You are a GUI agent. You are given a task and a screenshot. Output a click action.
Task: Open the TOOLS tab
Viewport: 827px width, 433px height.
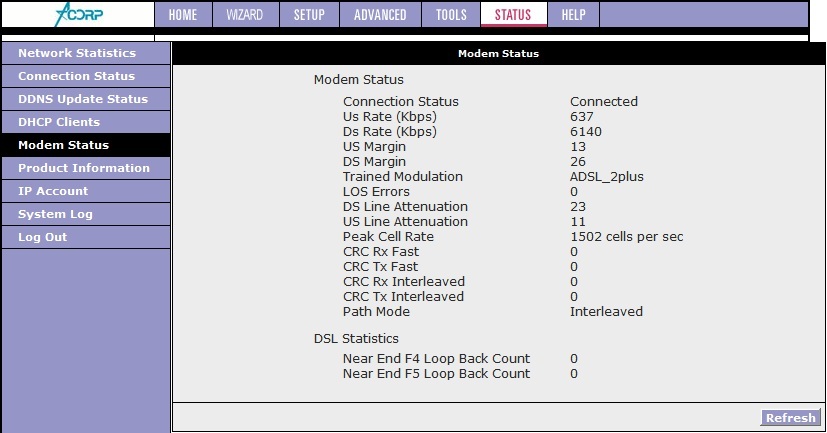tap(451, 15)
